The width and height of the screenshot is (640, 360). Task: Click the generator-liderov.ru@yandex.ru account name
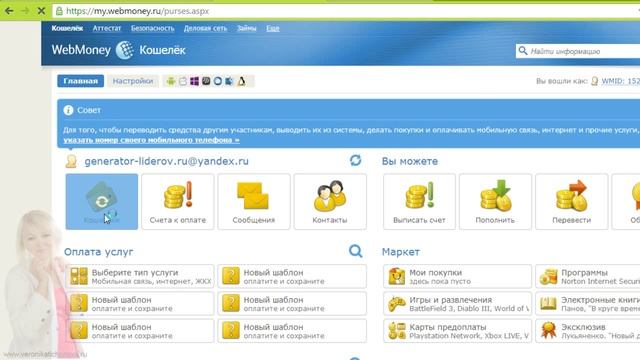pyautogui.click(x=167, y=161)
